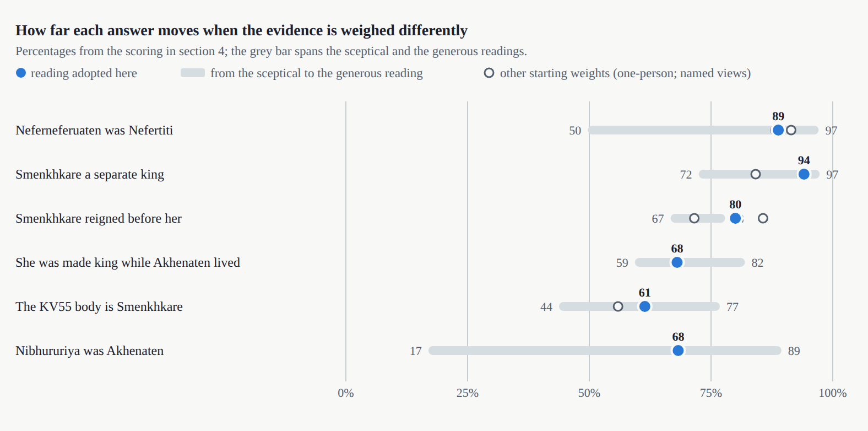Screen dimensions: 868x431
Task: Click the hollow circle in Smenkhkare separate king row
Action: 756,174
